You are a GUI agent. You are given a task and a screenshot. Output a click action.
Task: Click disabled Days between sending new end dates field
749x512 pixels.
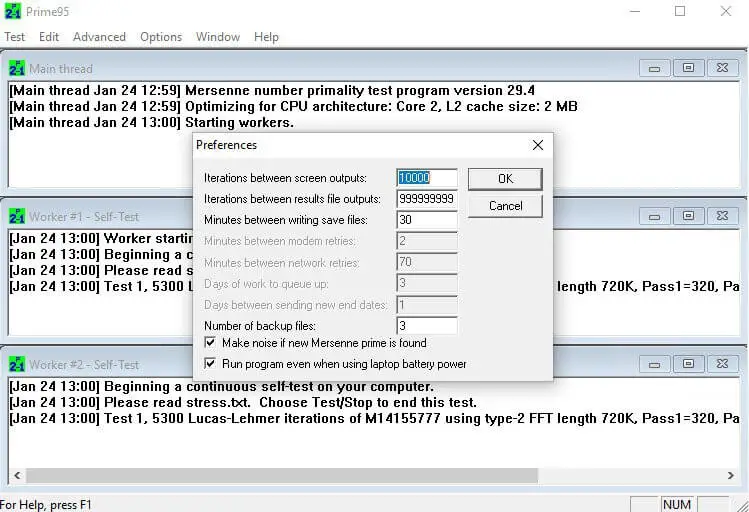(427, 305)
